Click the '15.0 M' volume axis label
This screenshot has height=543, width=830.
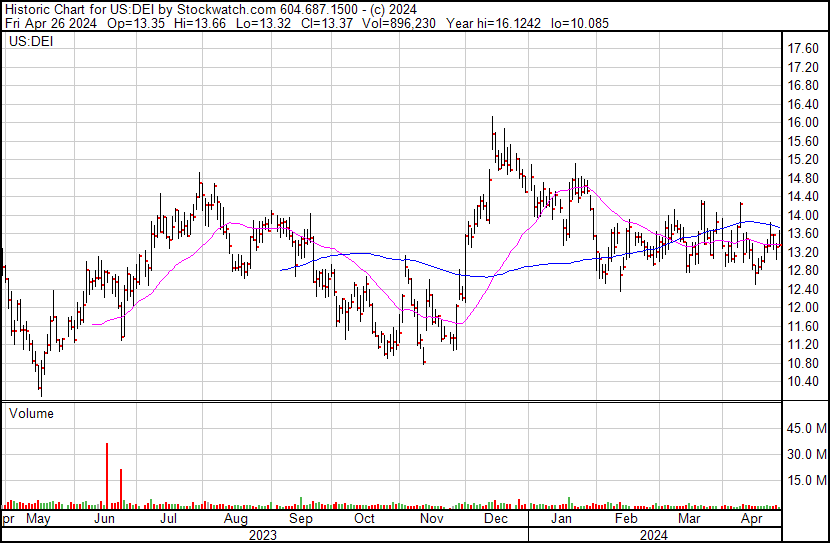click(x=807, y=480)
